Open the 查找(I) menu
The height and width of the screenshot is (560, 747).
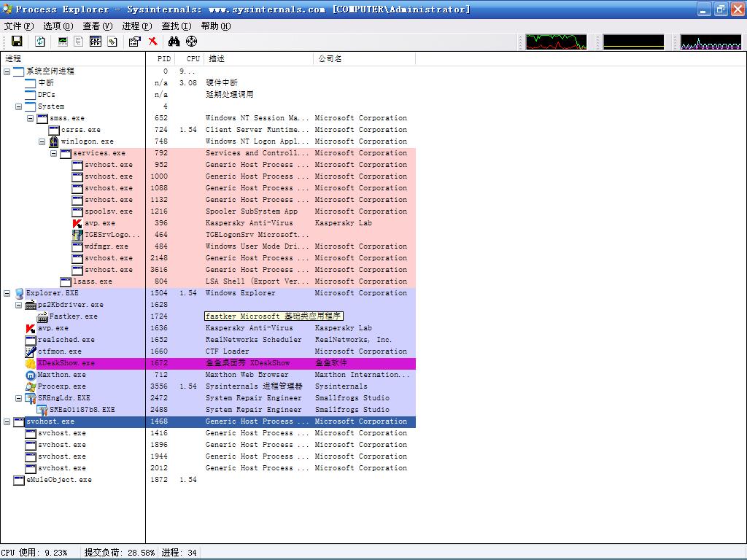tap(177, 26)
